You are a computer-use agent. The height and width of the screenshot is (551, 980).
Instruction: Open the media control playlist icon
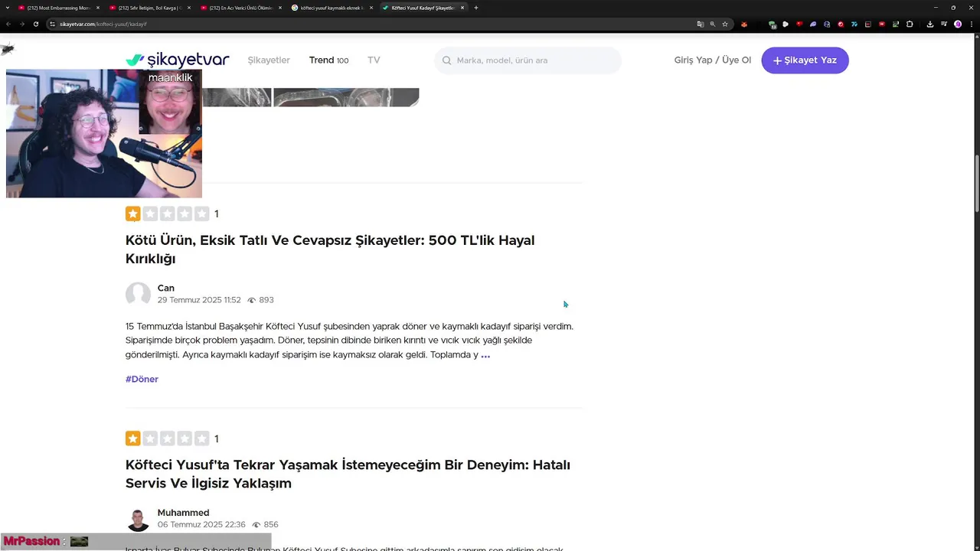(944, 24)
